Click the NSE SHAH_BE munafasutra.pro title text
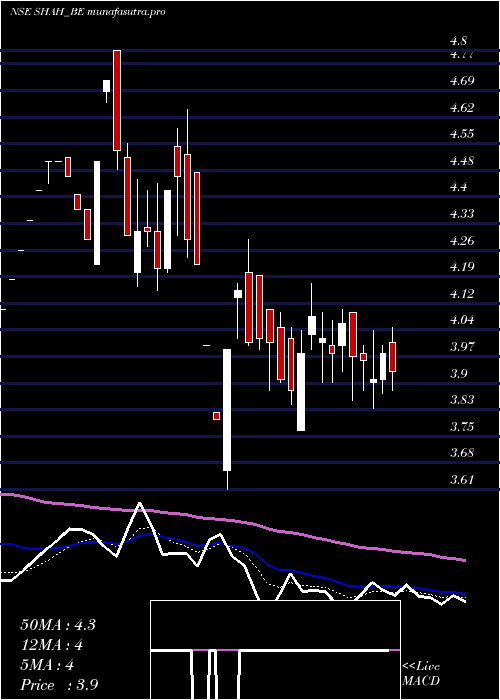The height and width of the screenshot is (700, 500). 88,12
